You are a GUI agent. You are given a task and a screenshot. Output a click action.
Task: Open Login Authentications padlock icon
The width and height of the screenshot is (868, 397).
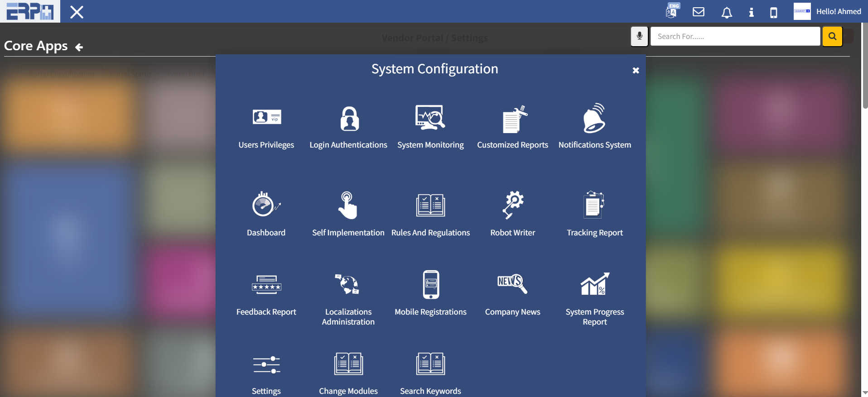[x=349, y=119]
